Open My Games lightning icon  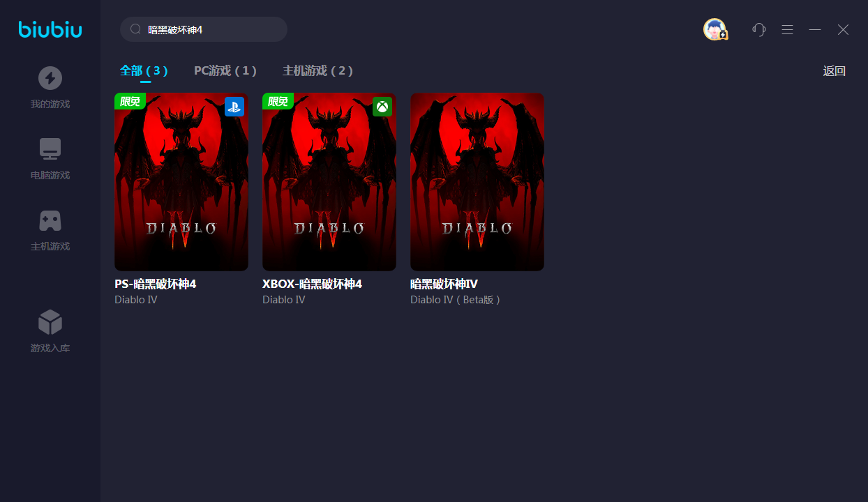tap(50, 78)
